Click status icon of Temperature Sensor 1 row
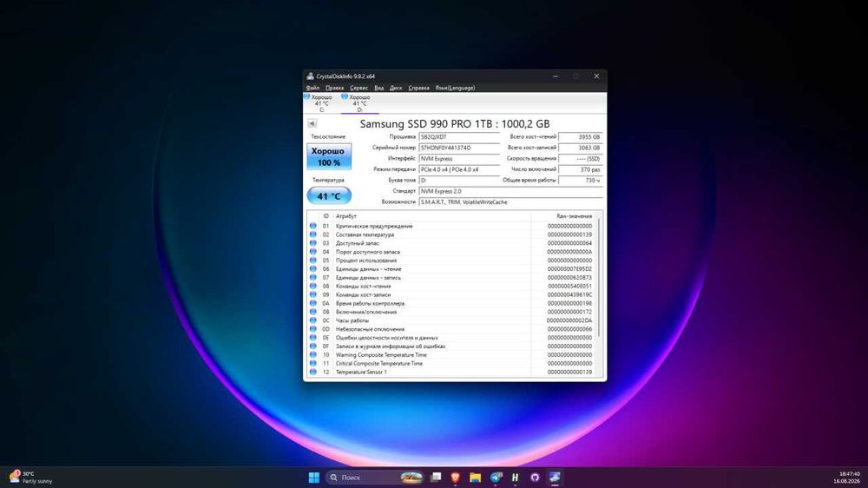The width and height of the screenshot is (868, 488). pyautogui.click(x=312, y=372)
